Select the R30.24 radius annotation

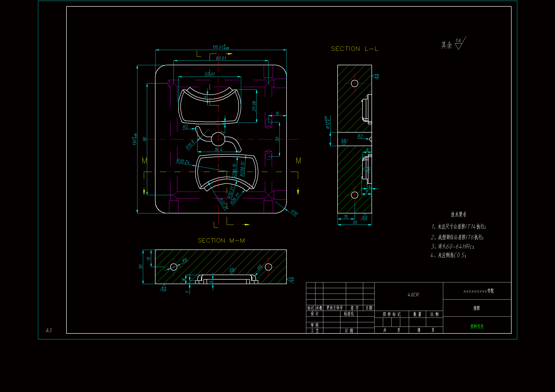tap(183, 161)
